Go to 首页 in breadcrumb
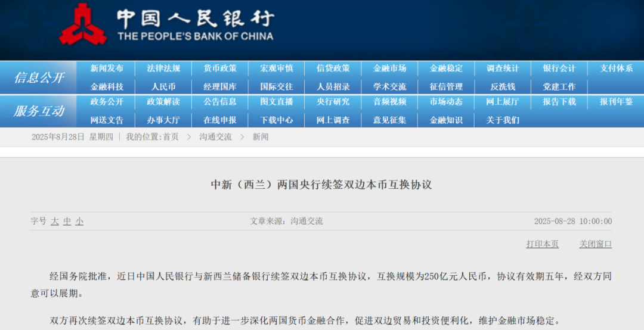Image resolution: width=644 pixels, height=330 pixels. point(171,137)
